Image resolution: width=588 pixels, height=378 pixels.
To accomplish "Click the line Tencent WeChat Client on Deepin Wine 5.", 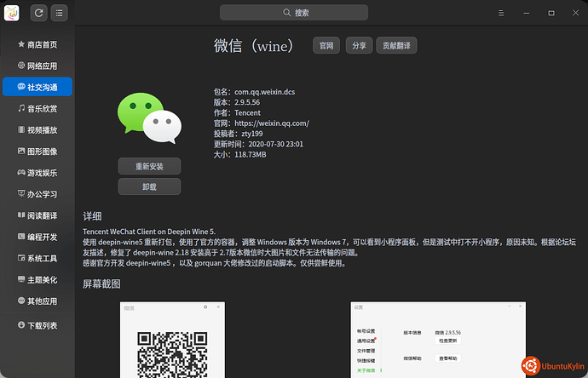I will 149,232.
